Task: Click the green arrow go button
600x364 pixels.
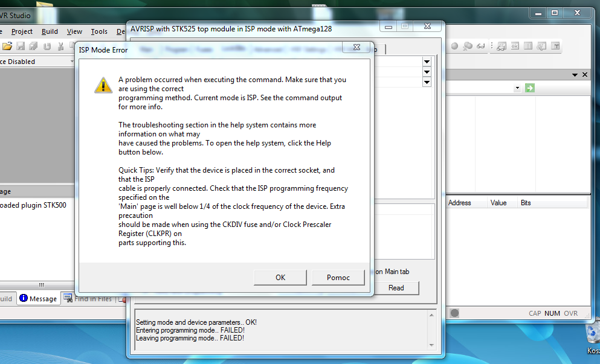Action: (529, 88)
